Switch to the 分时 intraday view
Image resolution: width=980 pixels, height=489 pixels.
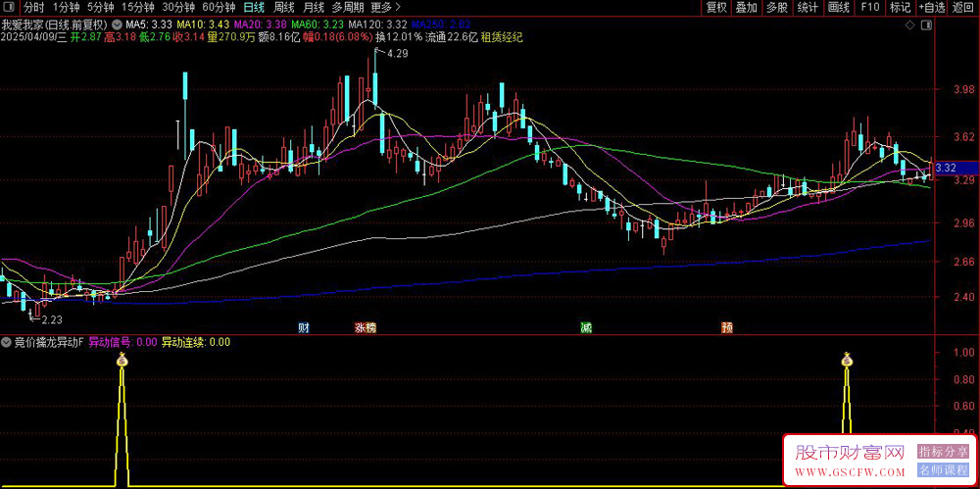click(x=33, y=8)
